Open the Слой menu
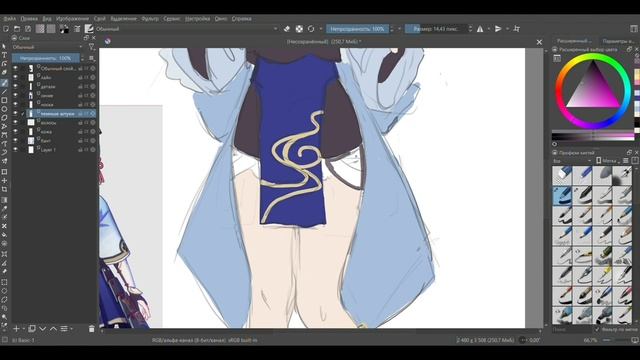640x360 pixels. point(100,19)
